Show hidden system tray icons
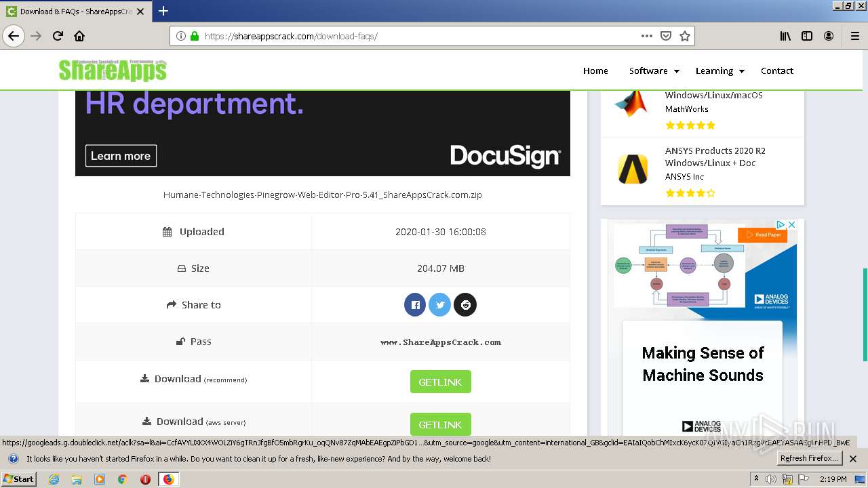This screenshot has height=488, width=868. tap(756, 479)
